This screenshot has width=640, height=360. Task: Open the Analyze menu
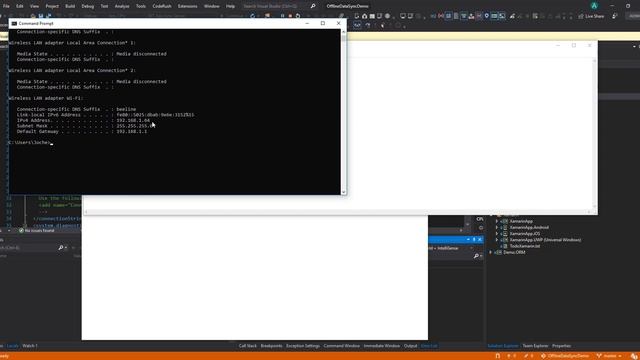pos(122,6)
